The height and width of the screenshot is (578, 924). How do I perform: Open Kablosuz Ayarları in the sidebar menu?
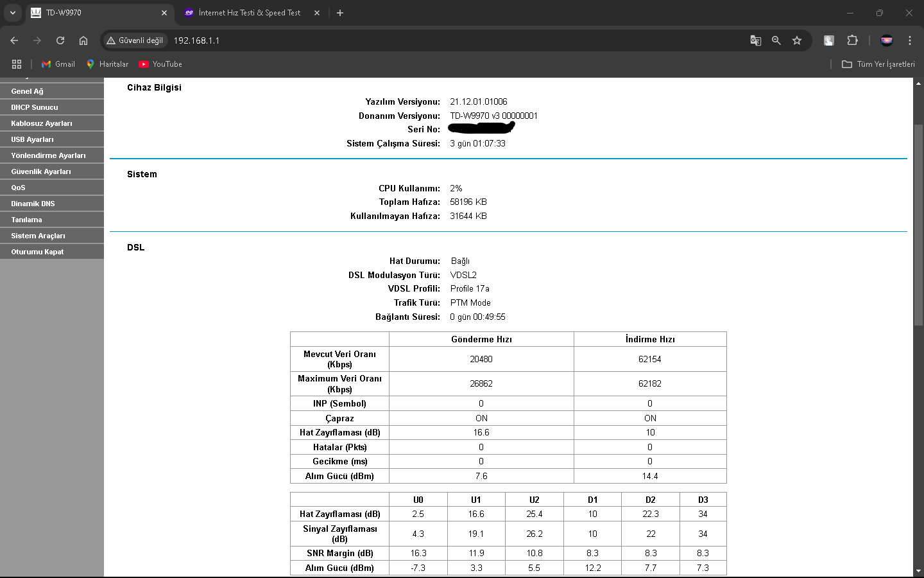52,123
